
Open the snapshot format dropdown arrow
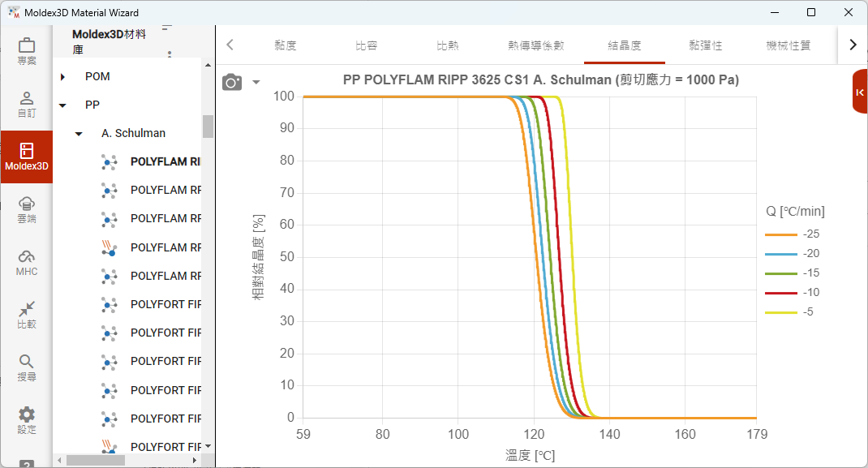tap(256, 83)
